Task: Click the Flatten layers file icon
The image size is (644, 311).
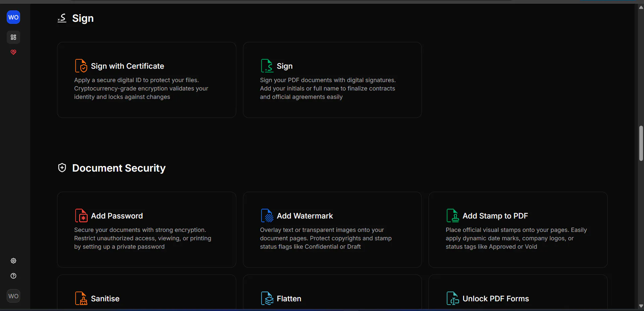Action: 267,298
